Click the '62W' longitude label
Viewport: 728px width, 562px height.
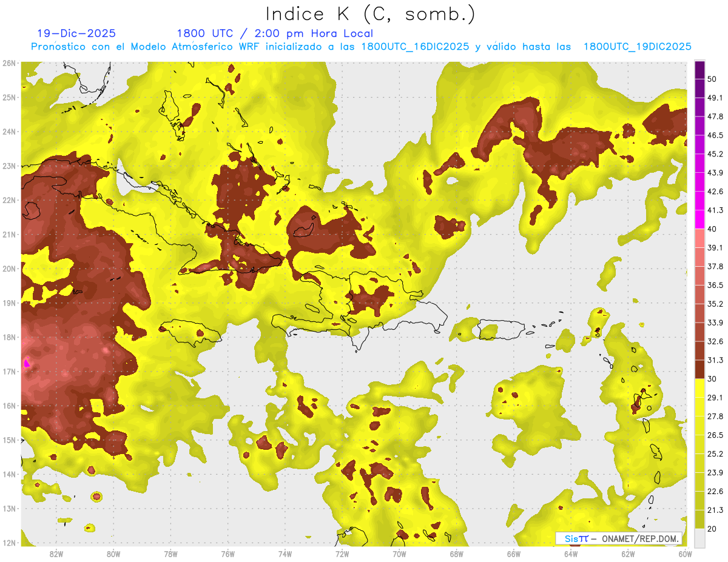pos(629,554)
